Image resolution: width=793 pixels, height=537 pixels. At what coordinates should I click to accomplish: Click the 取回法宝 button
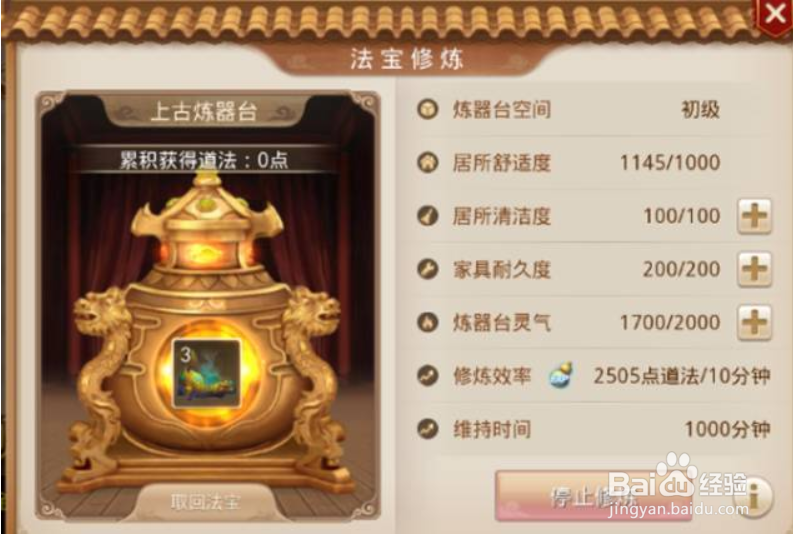(205, 502)
